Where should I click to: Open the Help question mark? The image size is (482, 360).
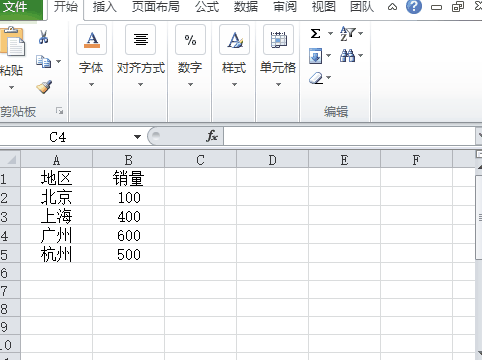[414, 6]
